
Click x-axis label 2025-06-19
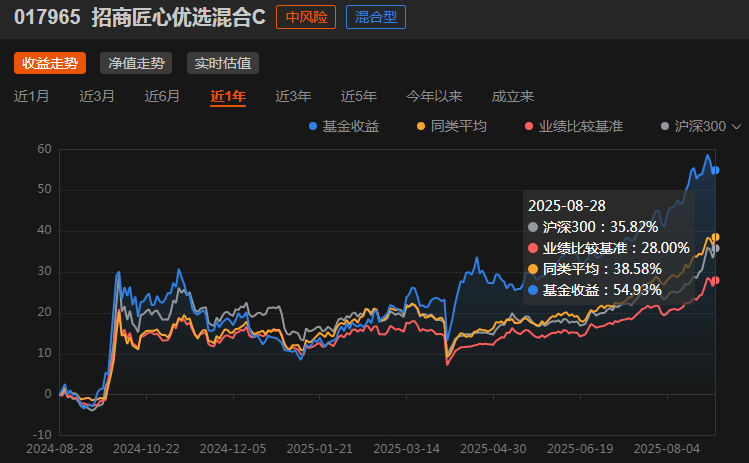580,449
